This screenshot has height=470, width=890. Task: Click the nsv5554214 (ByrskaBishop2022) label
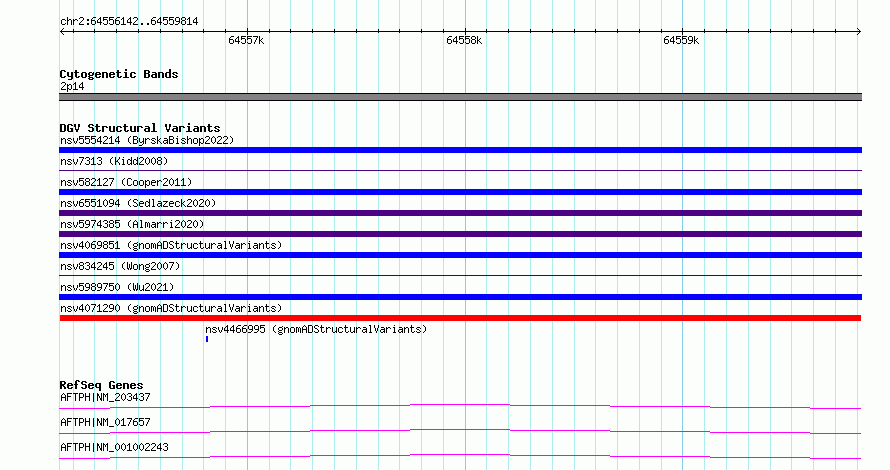click(147, 140)
